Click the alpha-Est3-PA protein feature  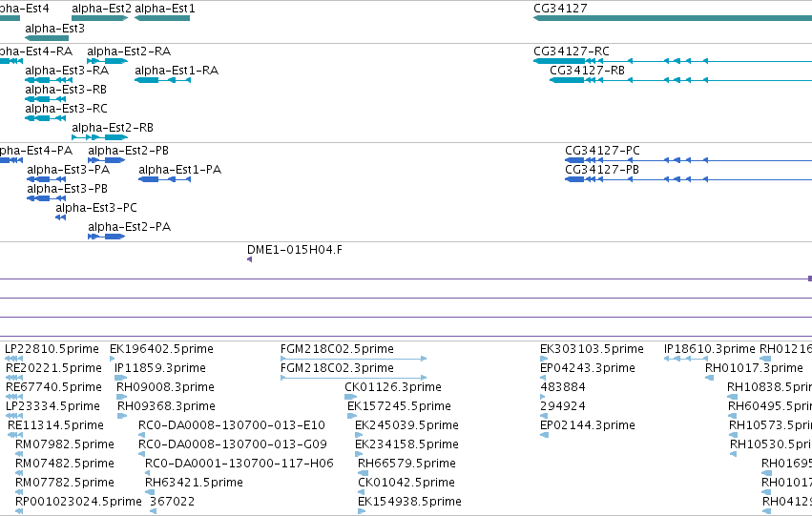tap(46, 179)
